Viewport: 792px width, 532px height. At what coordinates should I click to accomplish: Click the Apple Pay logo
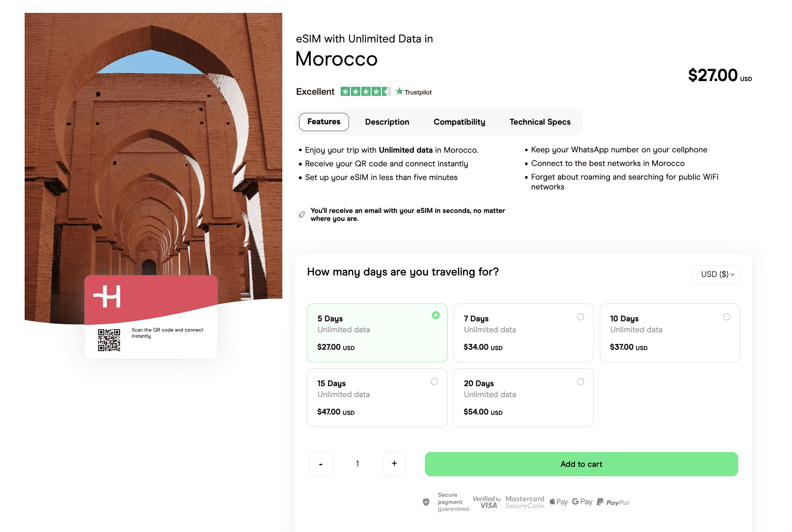point(558,502)
